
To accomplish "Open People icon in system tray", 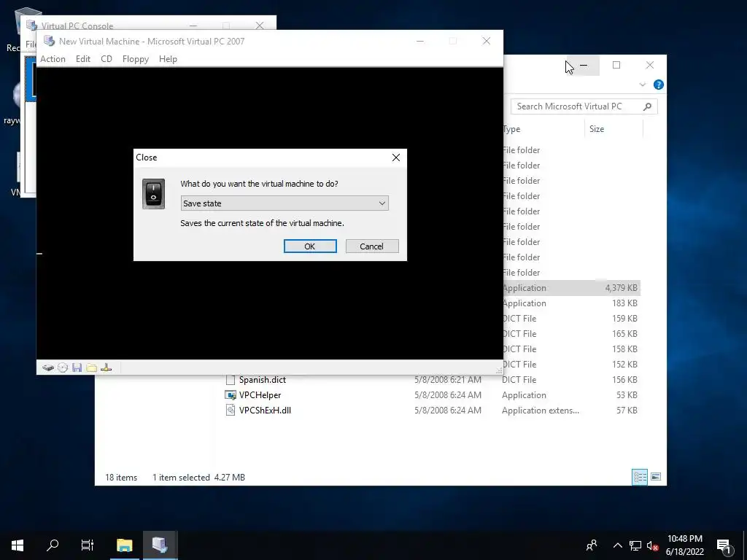I will coord(592,545).
